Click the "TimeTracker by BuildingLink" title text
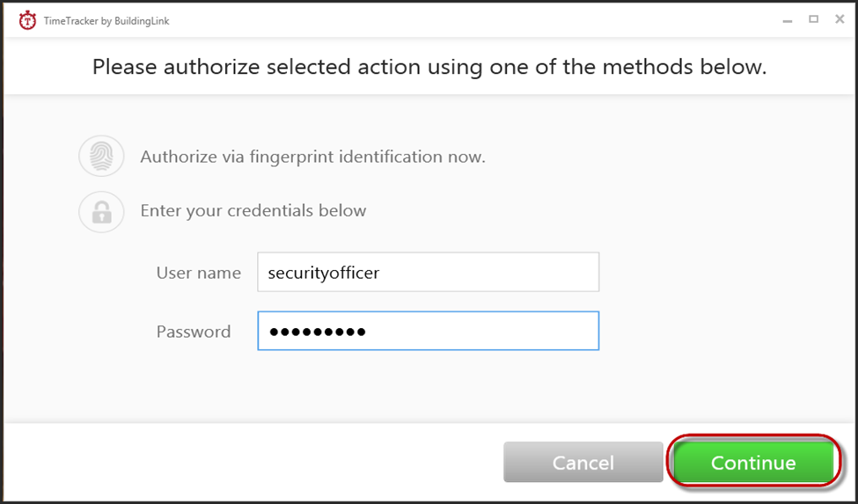Screen dimensions: 858x504 106,21
